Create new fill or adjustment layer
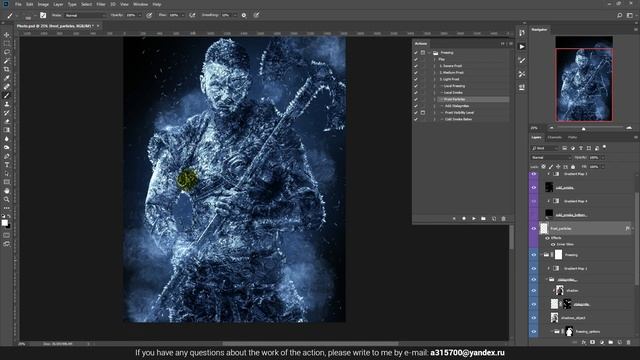Viewport: 640px width, 360px height. coord(602,342)
